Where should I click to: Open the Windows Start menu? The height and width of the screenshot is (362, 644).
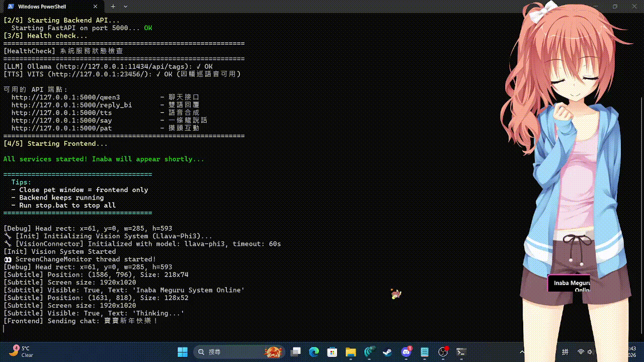point(182,352)
